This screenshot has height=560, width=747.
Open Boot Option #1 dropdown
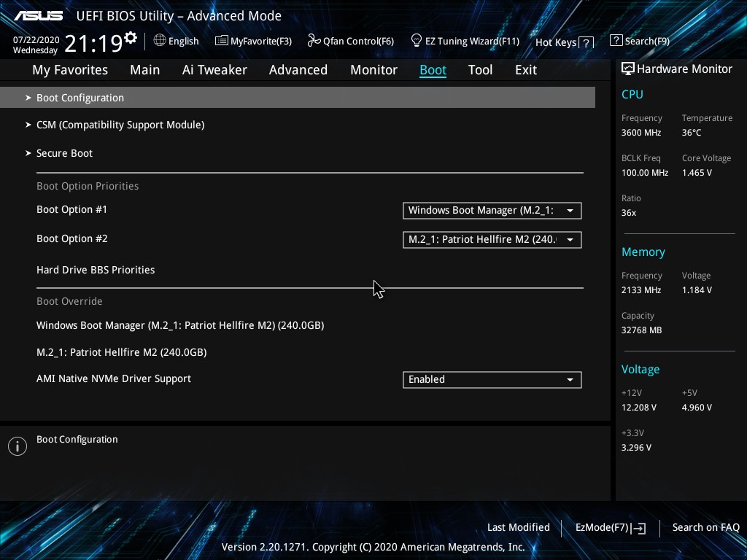pyautogui.click(x=492, y=211)
